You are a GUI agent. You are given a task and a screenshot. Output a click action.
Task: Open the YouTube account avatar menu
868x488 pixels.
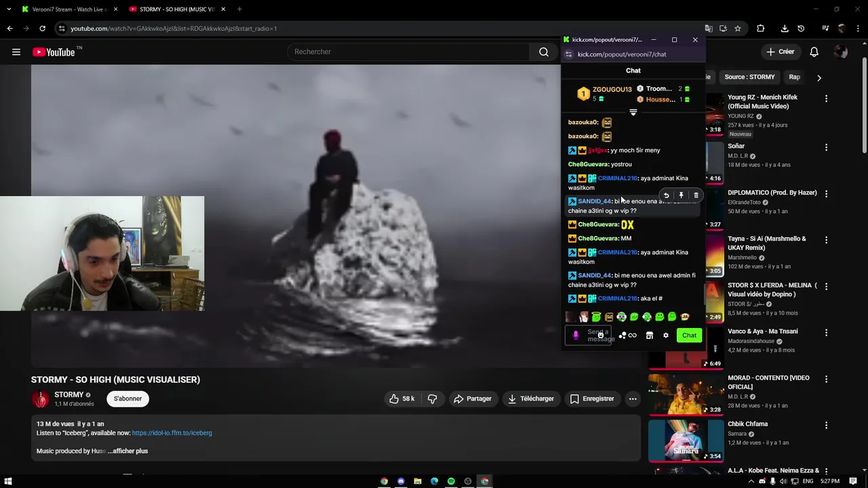(x=841, y=52)
